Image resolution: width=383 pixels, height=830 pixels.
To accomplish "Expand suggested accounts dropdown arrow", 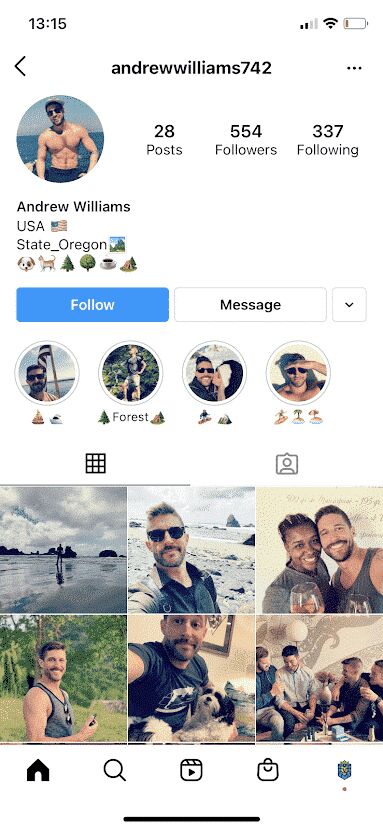I will [x=349, y=305].
